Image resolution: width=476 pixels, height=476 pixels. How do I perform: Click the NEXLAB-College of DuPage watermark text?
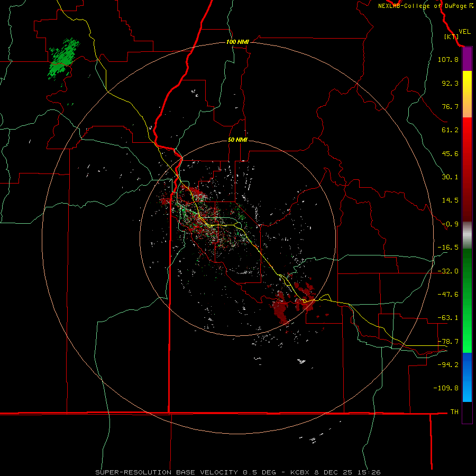426,6
